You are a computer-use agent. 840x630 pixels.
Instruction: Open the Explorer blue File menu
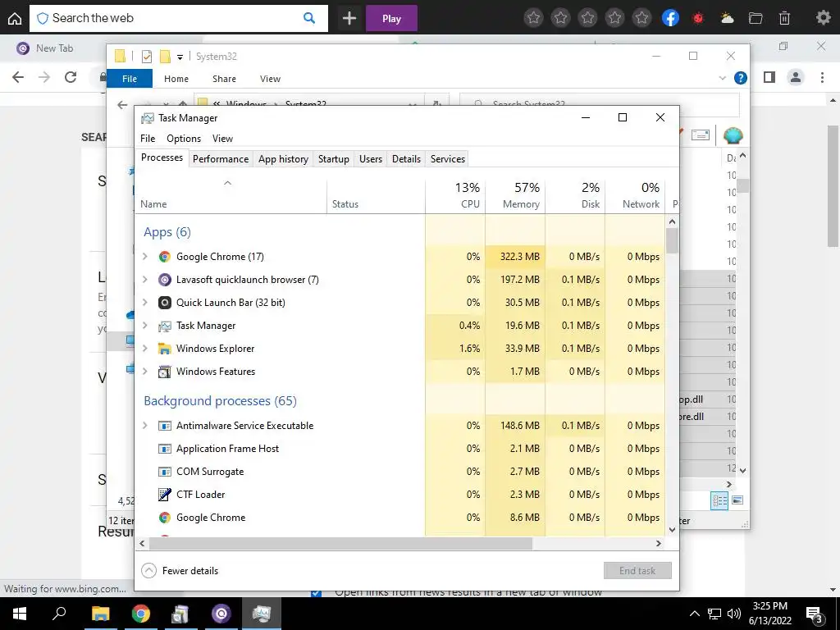tap(130, 78)
